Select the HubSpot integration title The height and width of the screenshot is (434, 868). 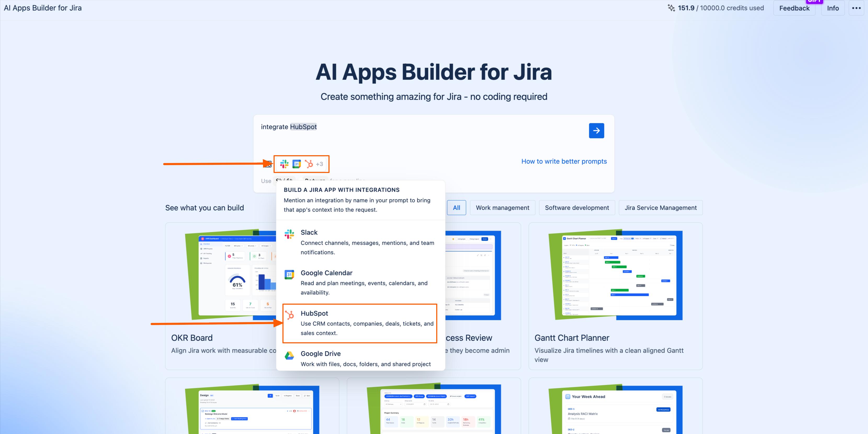pyautogui.click(x=314, y=313)
